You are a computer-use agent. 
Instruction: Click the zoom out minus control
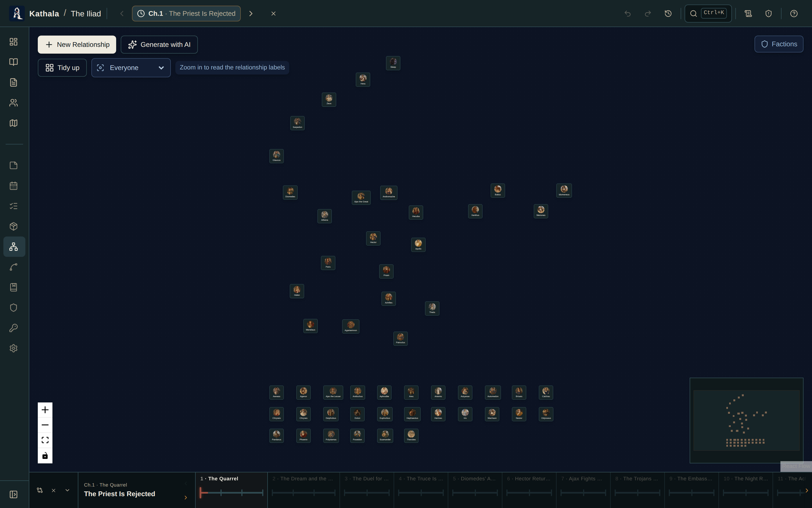pos(45,425)
